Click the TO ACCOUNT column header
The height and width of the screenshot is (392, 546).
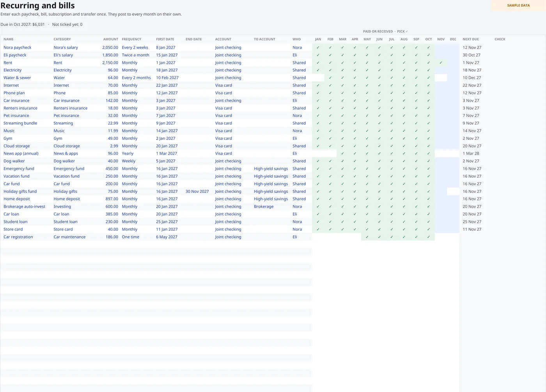tap(264, 39)
